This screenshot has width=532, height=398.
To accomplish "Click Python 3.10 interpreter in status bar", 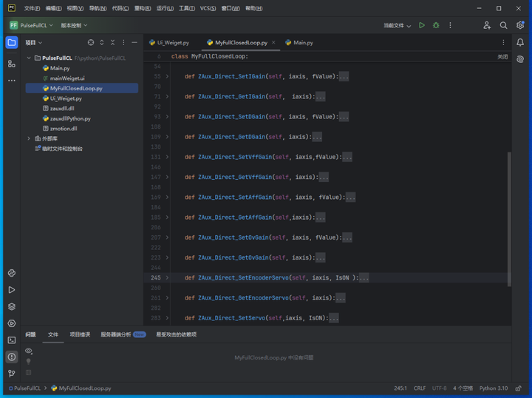I will click(x=494, y=388).
